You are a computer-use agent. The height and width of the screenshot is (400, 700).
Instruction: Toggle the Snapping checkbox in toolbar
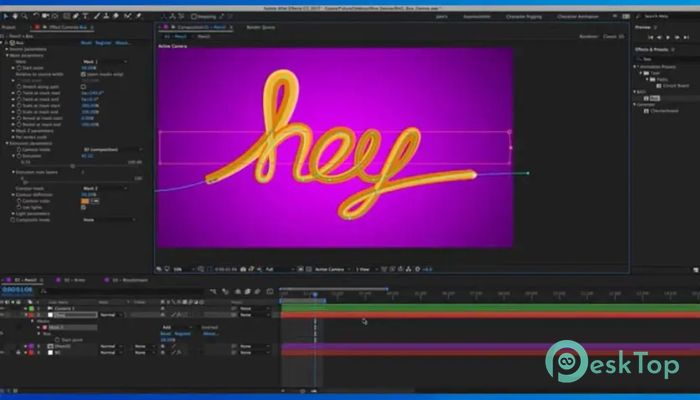tap(194, 17)
